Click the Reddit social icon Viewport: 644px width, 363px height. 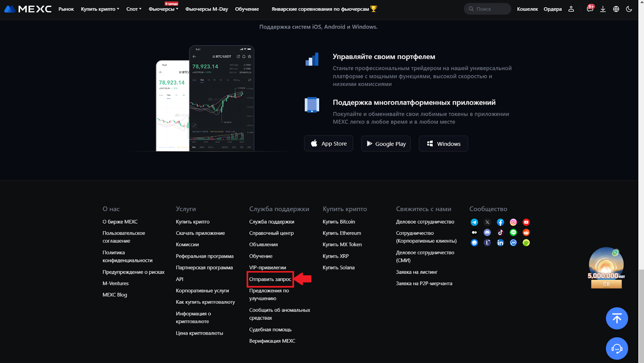(526, 233)
